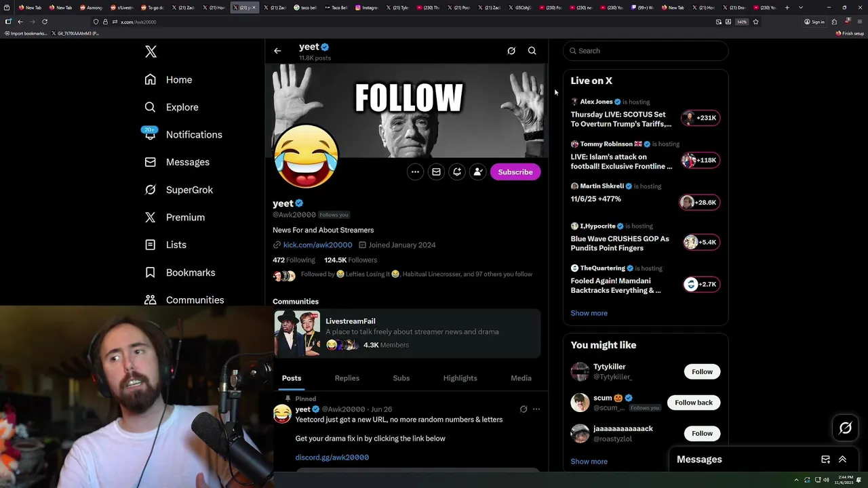Turn on post notifications bell-plus button

pos(457,172)
